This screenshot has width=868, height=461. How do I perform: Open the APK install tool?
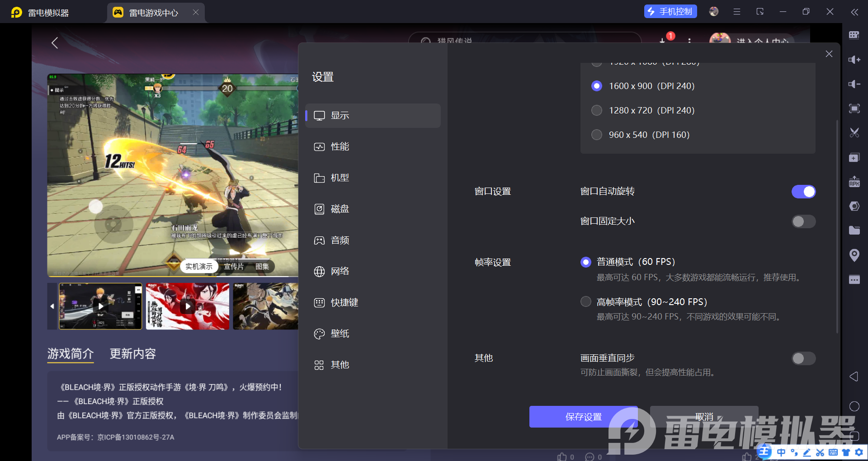click(854, 182)
